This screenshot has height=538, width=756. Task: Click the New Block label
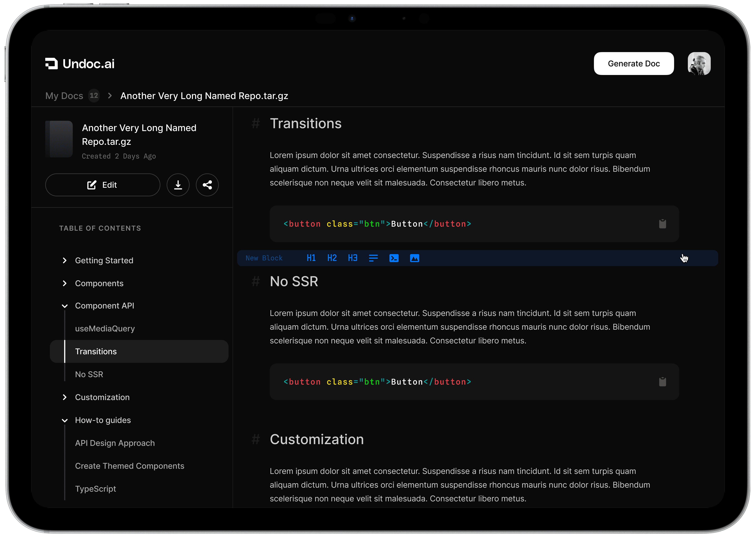coord(264,258)
